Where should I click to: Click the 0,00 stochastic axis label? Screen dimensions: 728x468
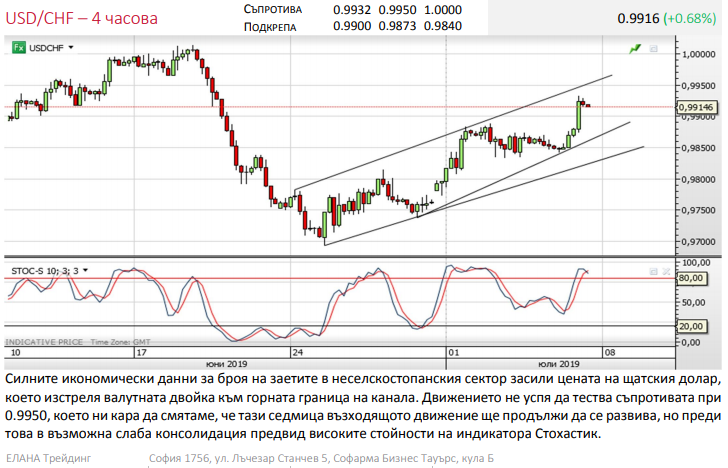tap(690, 343)
